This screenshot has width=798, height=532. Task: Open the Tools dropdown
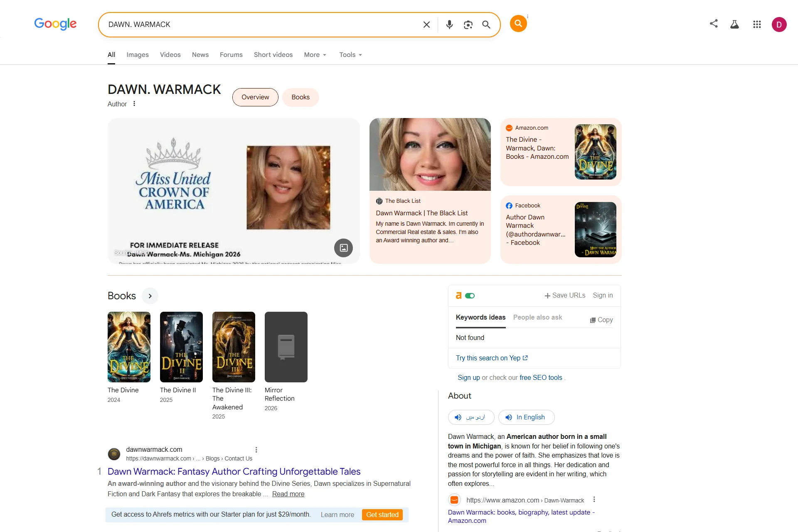pos(350,55)
